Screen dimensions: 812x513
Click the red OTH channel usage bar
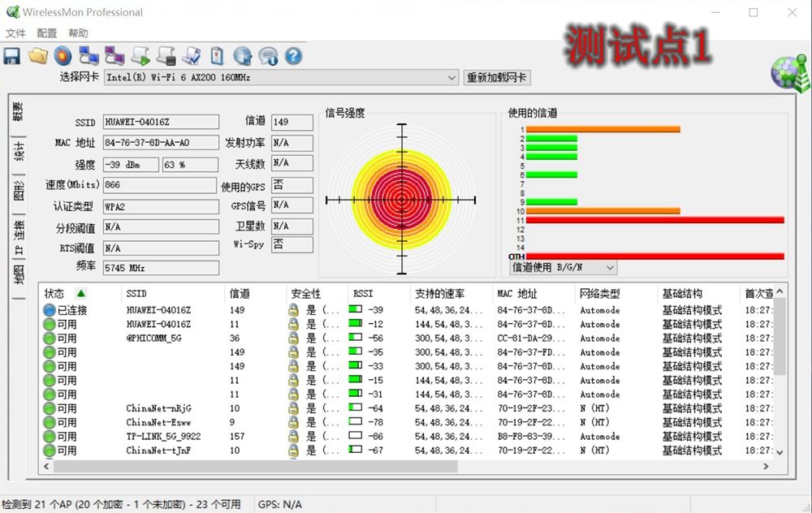pos(654,256)
